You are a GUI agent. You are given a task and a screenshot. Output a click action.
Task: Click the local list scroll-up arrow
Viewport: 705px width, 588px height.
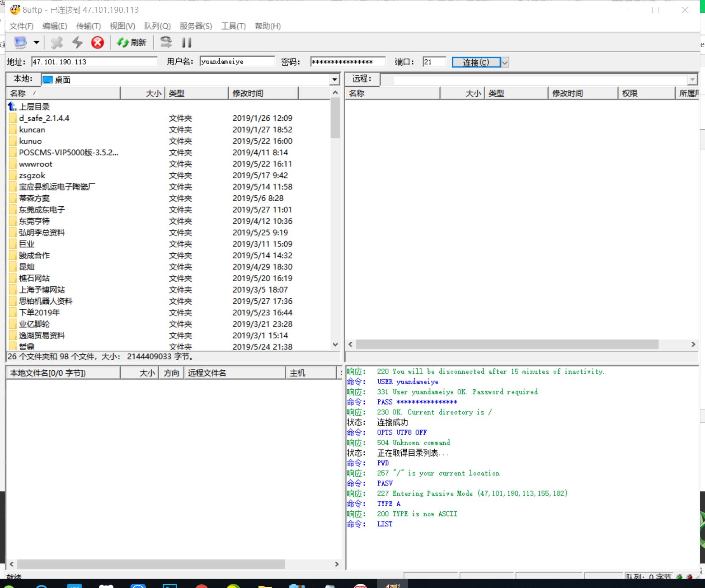point(335,92)
